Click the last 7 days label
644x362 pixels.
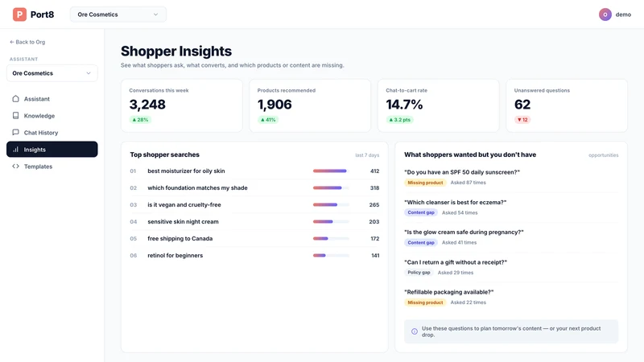pos(367,155)
